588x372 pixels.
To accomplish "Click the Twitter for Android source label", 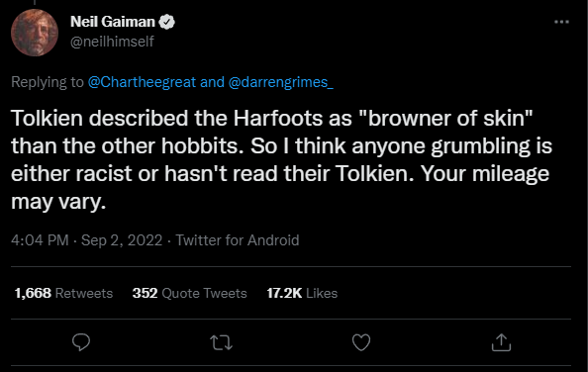I will tap(238, 240).
